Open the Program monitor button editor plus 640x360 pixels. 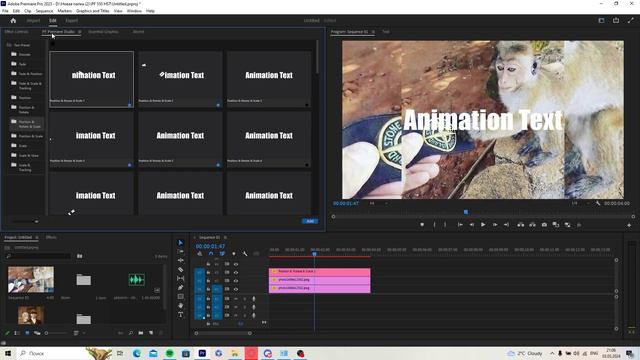pos(629,225)
